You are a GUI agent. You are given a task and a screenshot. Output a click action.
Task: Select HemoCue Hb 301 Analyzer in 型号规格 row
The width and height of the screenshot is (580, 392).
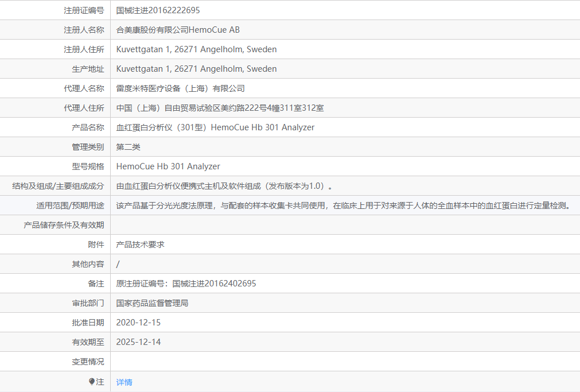[168, 166]
